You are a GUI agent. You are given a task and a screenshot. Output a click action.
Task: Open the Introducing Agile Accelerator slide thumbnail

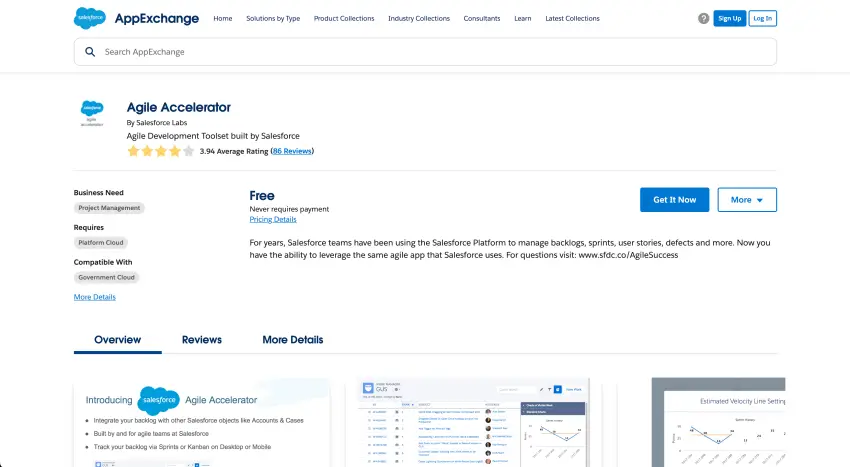202,422
